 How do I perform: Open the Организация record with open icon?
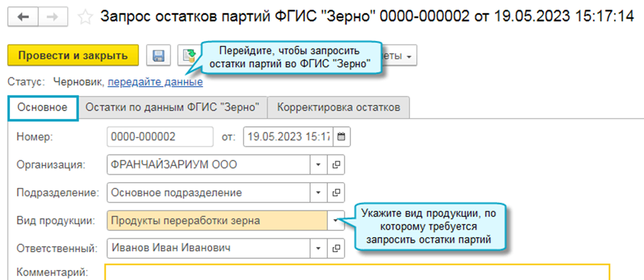336,165
